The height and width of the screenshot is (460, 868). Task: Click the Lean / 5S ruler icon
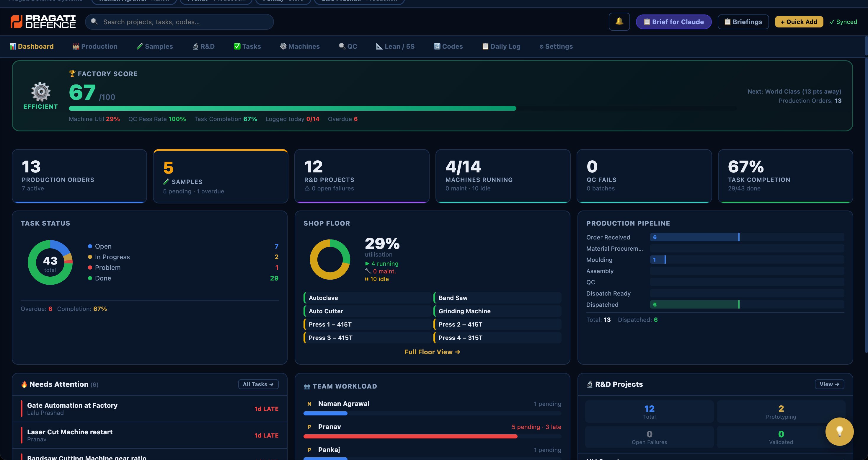point(379,46)
